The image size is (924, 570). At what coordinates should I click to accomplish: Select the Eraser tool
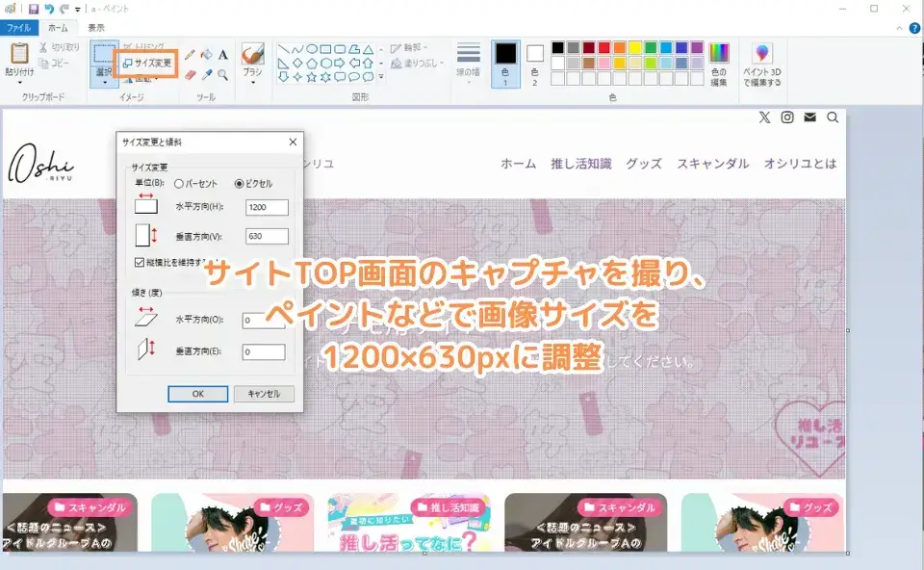click(190, 74)
